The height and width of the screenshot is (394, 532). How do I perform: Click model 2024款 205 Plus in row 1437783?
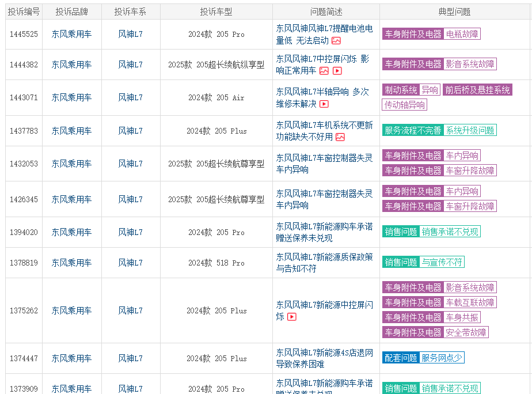coord(216,131)
